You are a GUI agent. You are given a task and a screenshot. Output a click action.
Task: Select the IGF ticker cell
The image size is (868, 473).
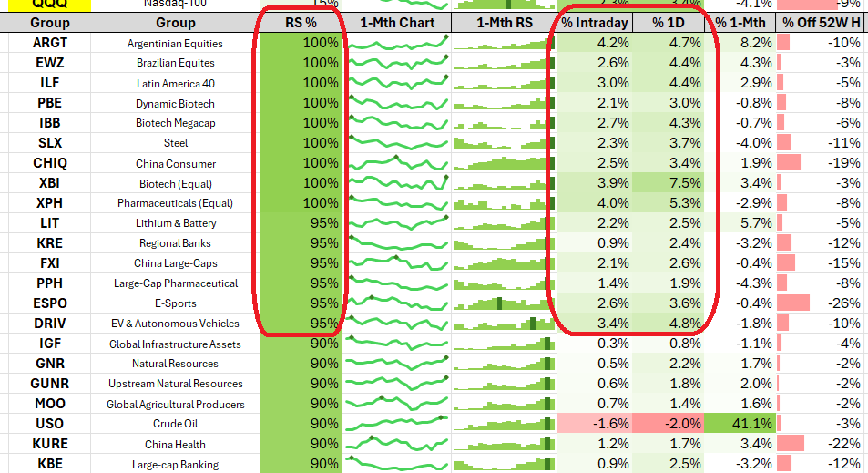click(50, 344)
